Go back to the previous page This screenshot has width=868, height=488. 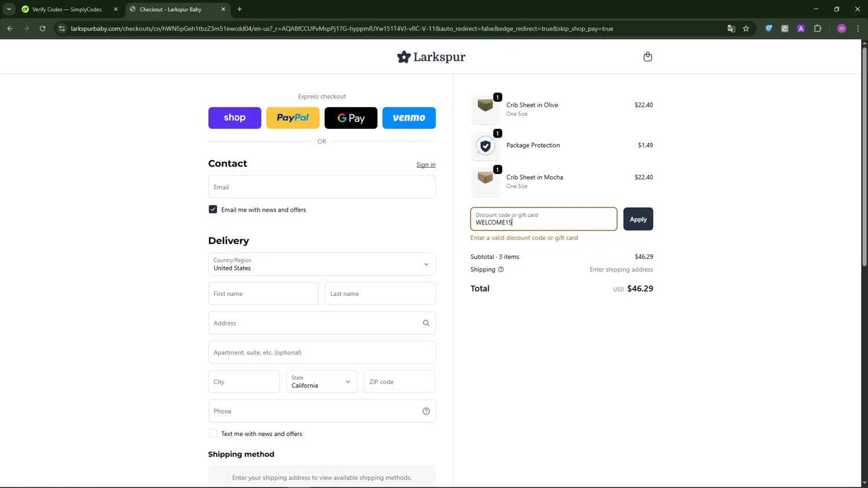pos(10,28)
